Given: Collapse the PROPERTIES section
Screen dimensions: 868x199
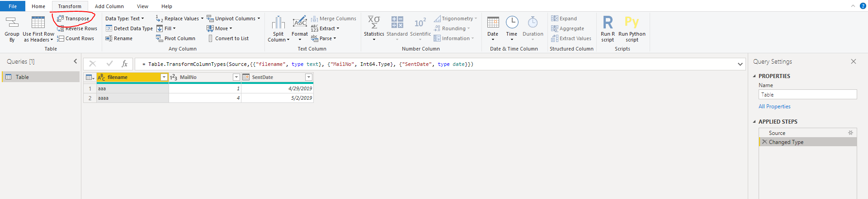Looking at the screenshot, I should tap(754, 76).
